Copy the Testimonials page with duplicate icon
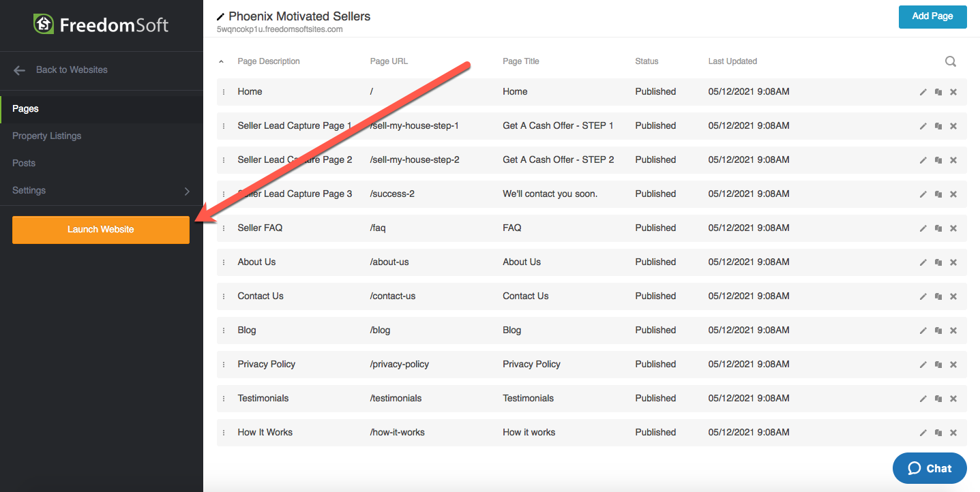Image resolution: width=980 pixels, height=492 pixels. [938, 399]
